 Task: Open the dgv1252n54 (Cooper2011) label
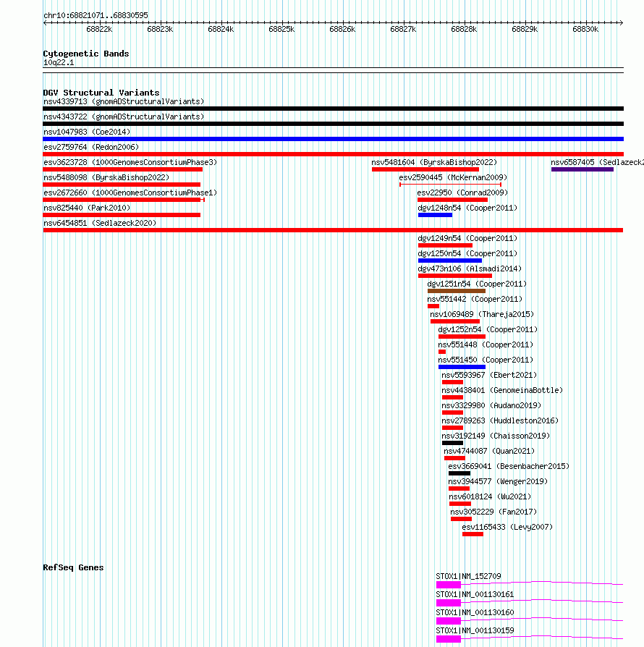488,330
